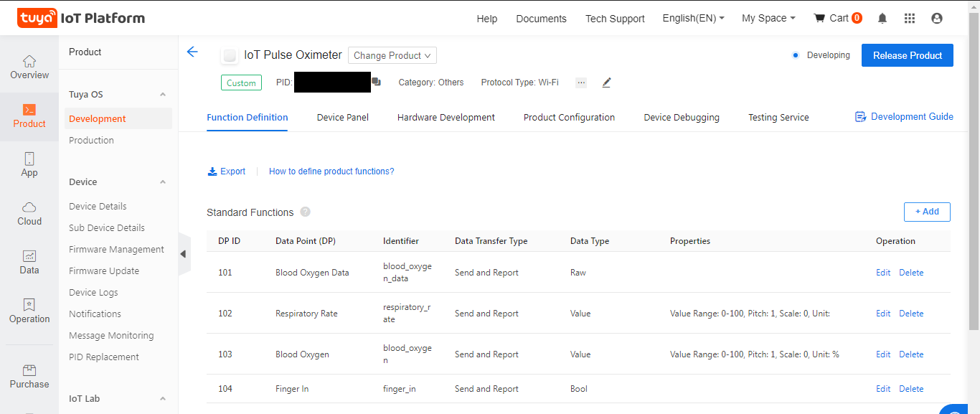Click the help icon beside Standard Functions
The height and width of the screenshot is (414, 980).
306,212
